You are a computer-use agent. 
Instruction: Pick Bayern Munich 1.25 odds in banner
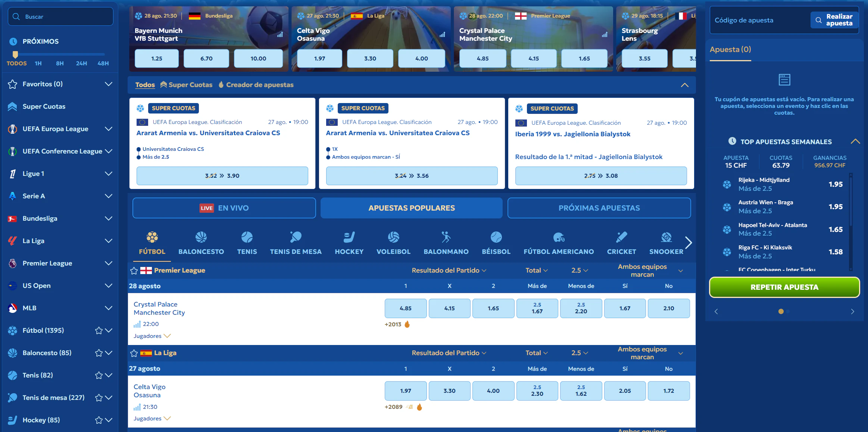point(157,59)
